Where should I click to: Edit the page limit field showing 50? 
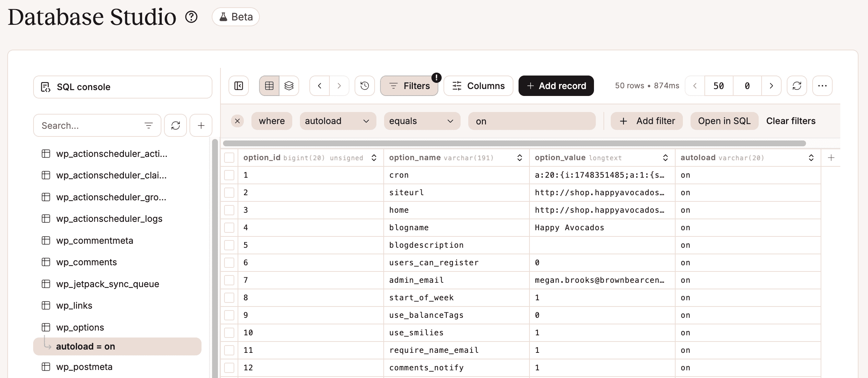coord(719,86)
